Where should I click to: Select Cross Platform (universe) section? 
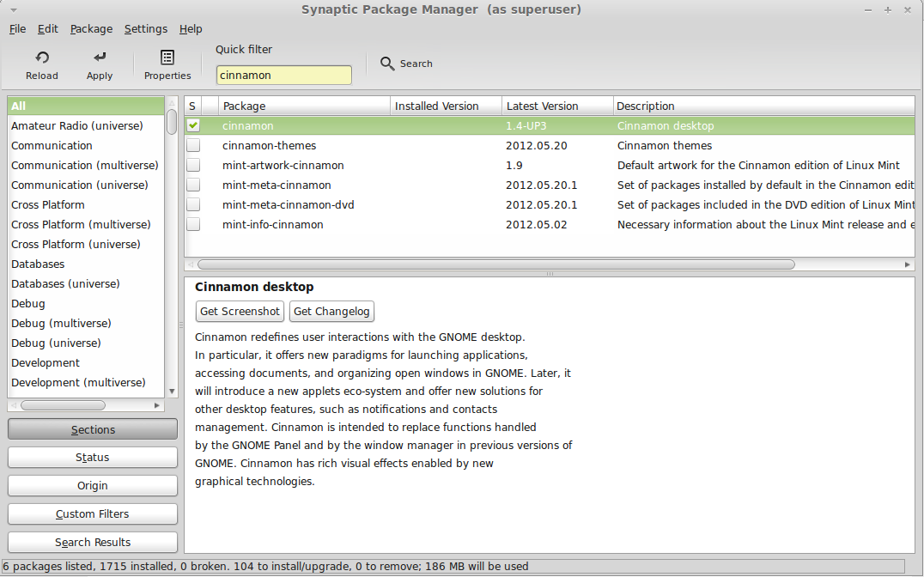(86, 244)
